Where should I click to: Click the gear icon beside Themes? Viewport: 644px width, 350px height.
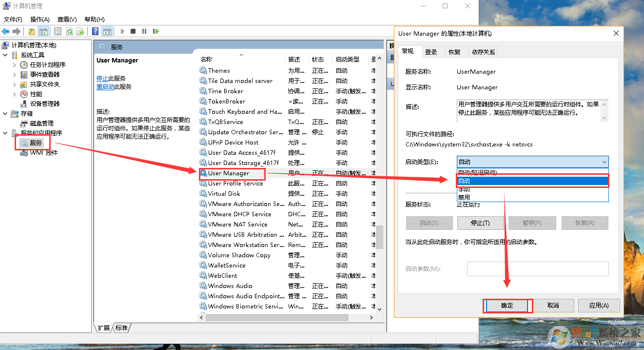[203, 71]
